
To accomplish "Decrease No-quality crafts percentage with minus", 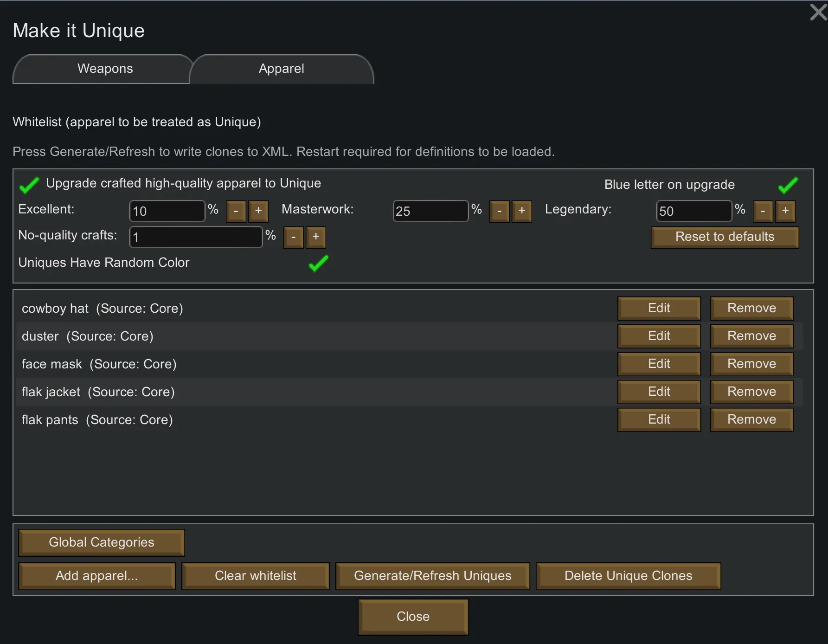I will [x=294, y=237].
